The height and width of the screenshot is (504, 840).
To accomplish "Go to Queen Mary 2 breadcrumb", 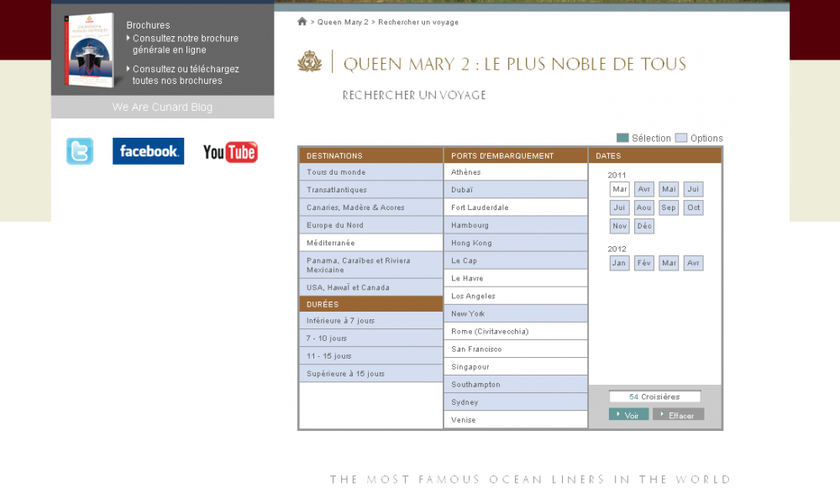I will click(343, 23).
